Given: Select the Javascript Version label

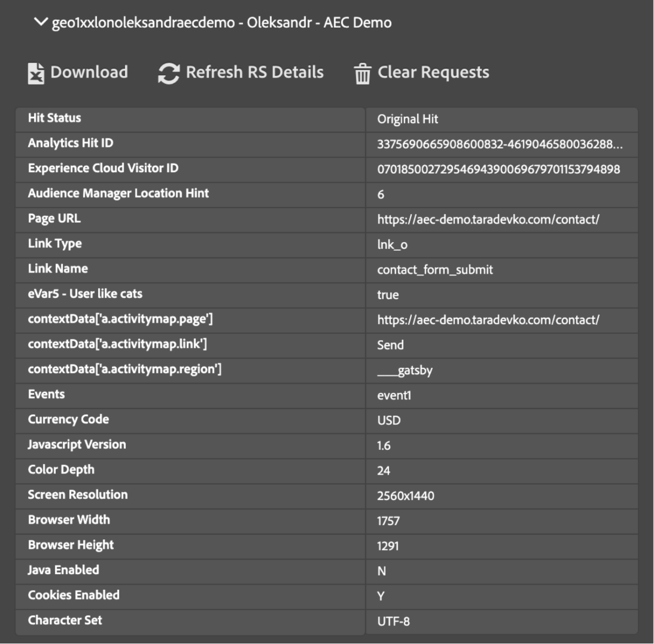Looking at the screenshot, I should tap(77, 444).
